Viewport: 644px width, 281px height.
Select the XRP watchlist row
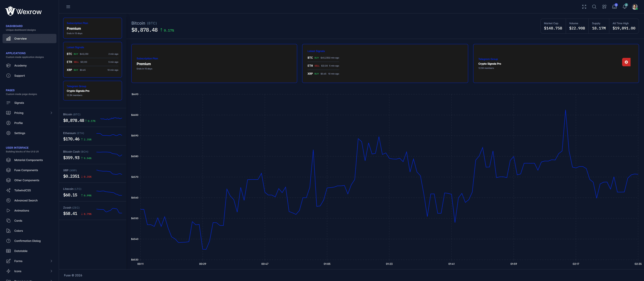[x=92, y=174]
